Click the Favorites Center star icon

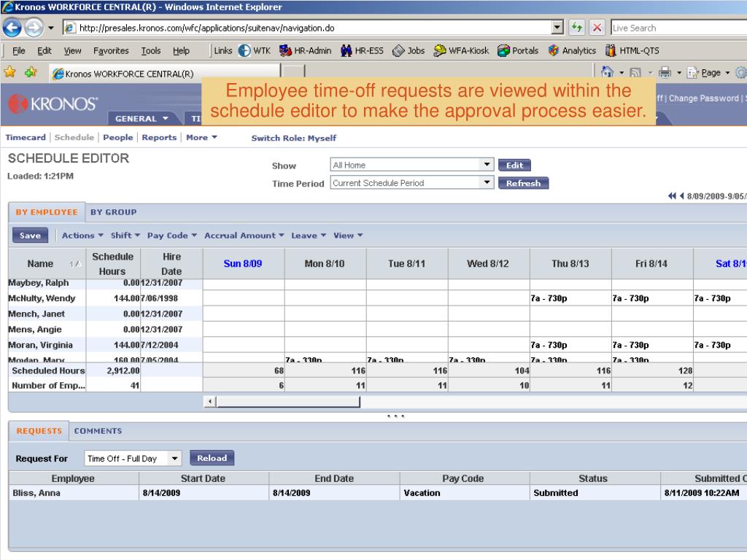pyautogui.click(x=9, y=72)
